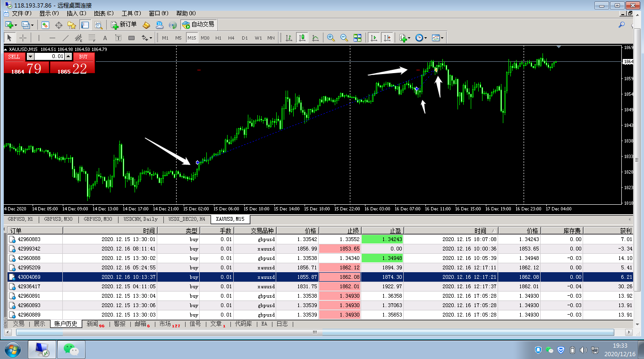Open the profiles icon in toolbar
644x359 pixels.
click(25, 25)
